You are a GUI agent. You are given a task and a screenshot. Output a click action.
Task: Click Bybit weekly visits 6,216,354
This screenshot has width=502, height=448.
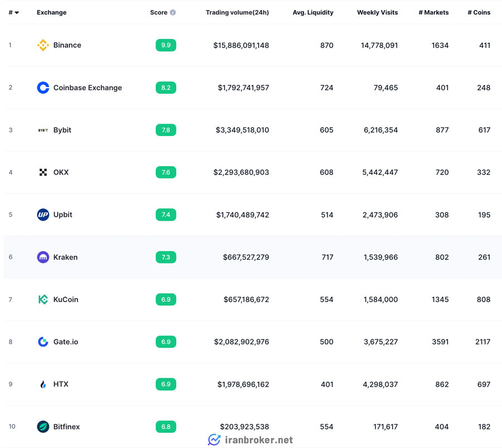(x=380, y=130)
